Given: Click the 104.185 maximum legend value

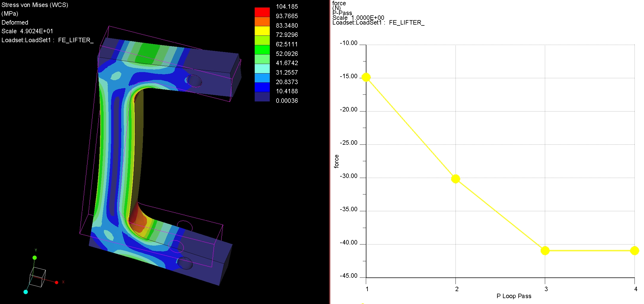Looking at the screenshot, I should [287, 6].
